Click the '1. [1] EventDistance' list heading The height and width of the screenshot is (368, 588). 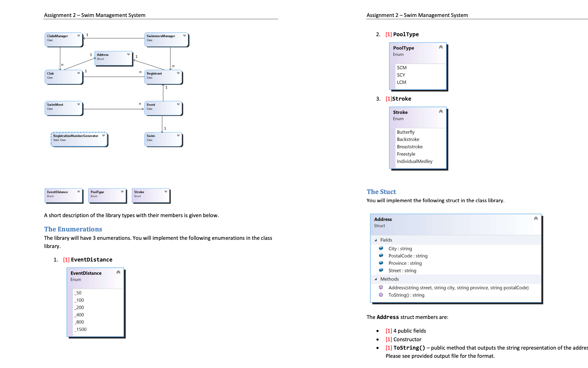pyautogui.click(x=83, y=260)
